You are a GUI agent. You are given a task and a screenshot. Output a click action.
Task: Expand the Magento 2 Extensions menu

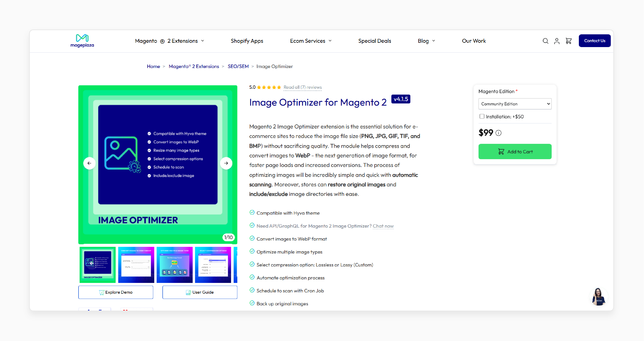click(170, 41)
